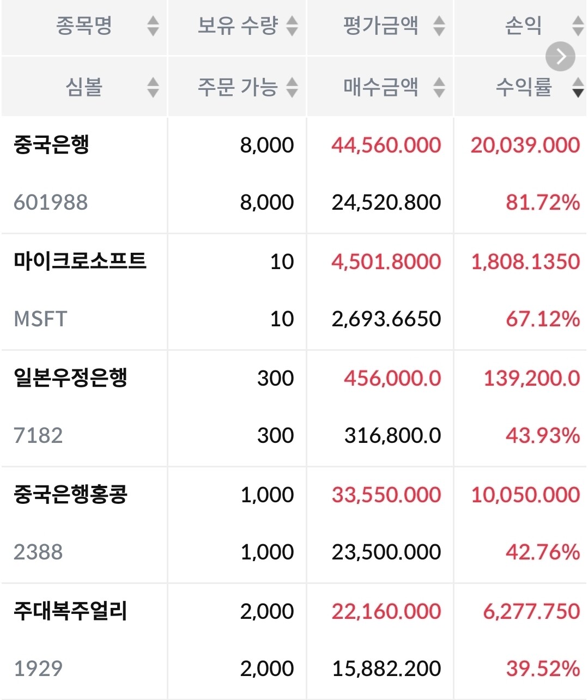The width and height of the screenshot is (588, 700).
Task: Select the 주대복주얼리 stock name
Action: click(70, 611)
